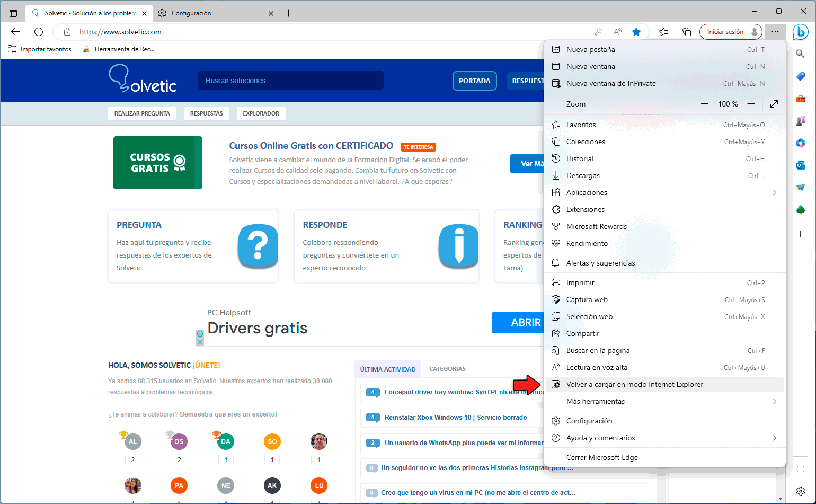Click the Iniciar sesión button
This screenshot has width=816, height=504.
point(731,32)
